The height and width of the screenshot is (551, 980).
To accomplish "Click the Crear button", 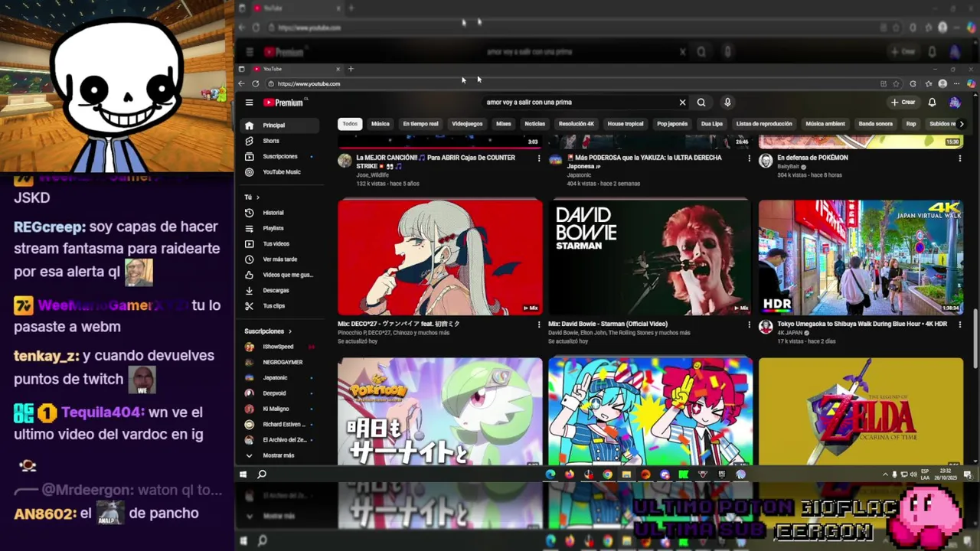I will (x=903, y=103).
